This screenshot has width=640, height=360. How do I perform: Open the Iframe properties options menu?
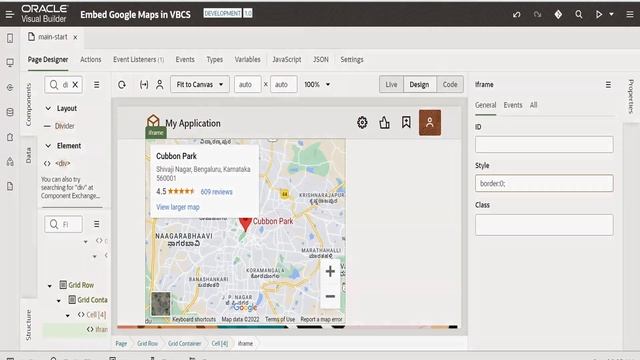(608, 84)
